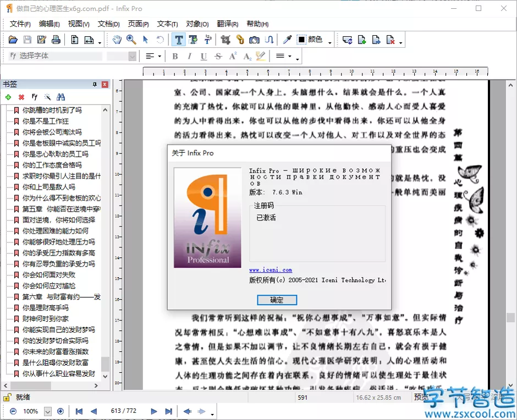Viewport: 517px width, 420px height.
Task: Select the Crop tool
Action: 226,40
